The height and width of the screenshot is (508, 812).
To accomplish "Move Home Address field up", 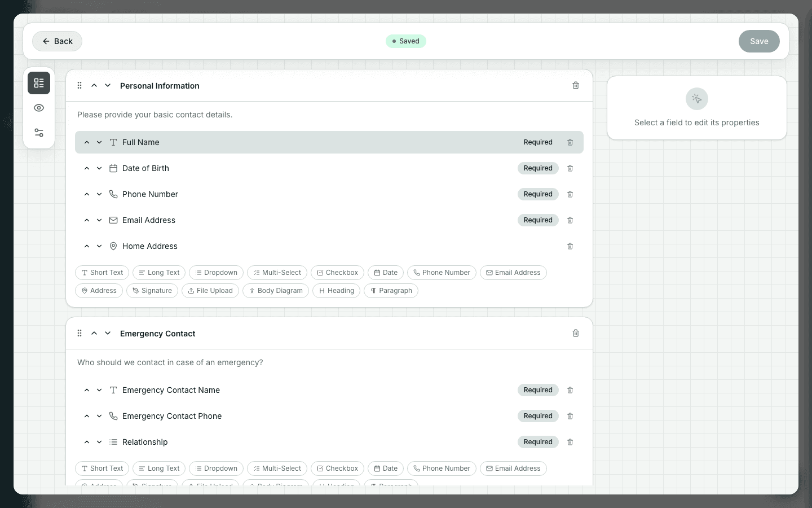I will [87, 246].
